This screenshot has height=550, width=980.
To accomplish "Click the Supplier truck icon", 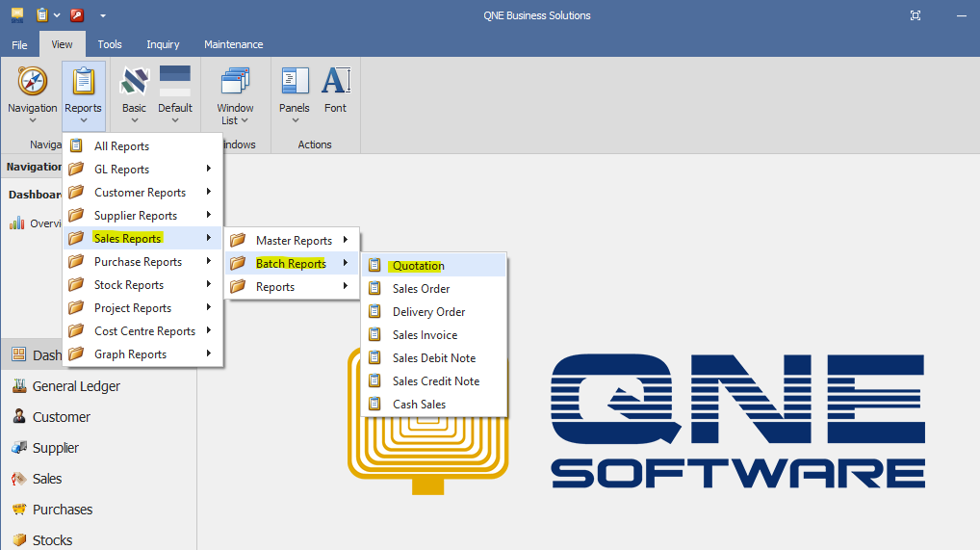I will click(19, 447).
